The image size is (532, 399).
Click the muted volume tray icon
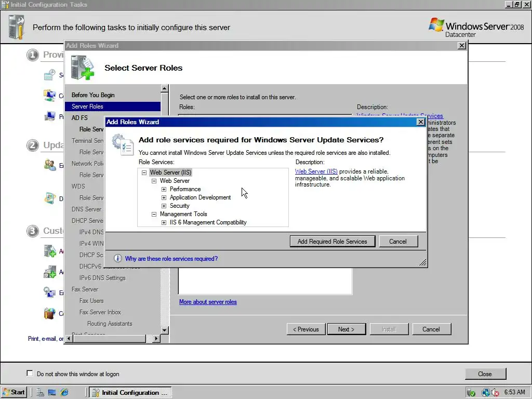pos(495,393)
